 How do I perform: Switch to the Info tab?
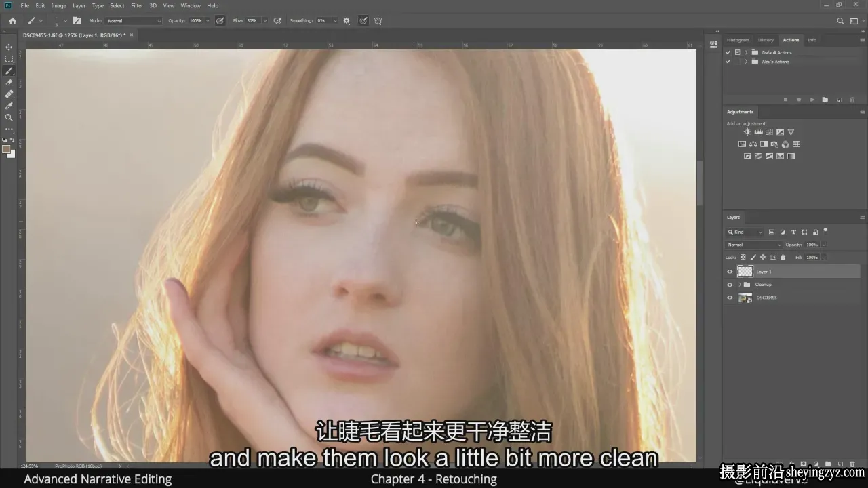pyautogui.click(x=812, y=40)
